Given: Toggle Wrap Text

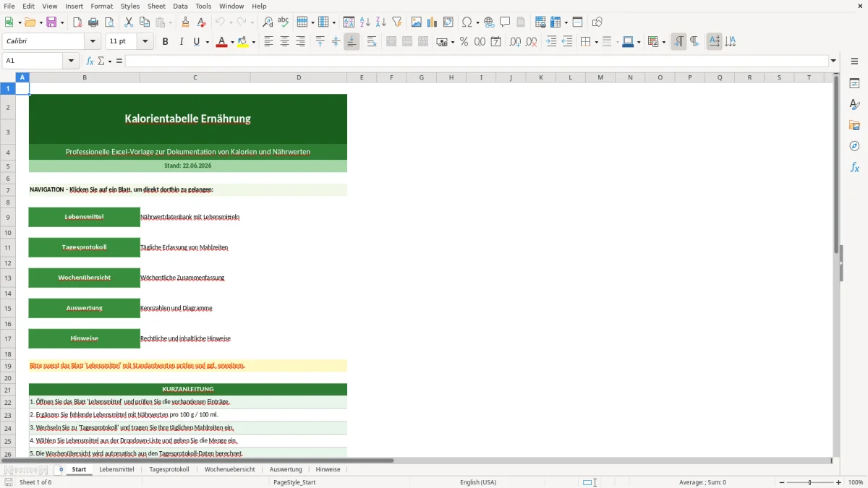Looking at the screenshot, I should coord(372,42).
